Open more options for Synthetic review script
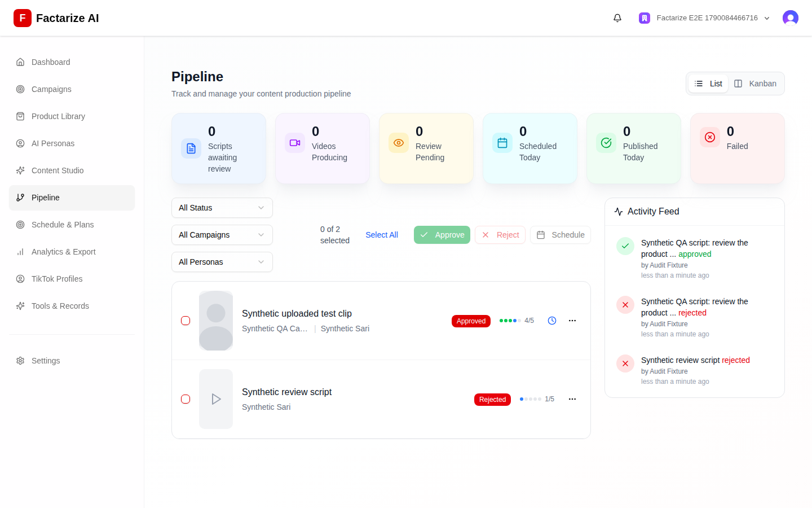Screen dimensions: 812x508 (x=572, y=399)
